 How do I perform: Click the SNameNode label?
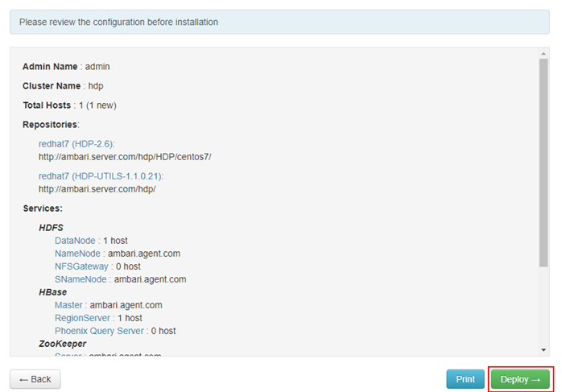81,279
